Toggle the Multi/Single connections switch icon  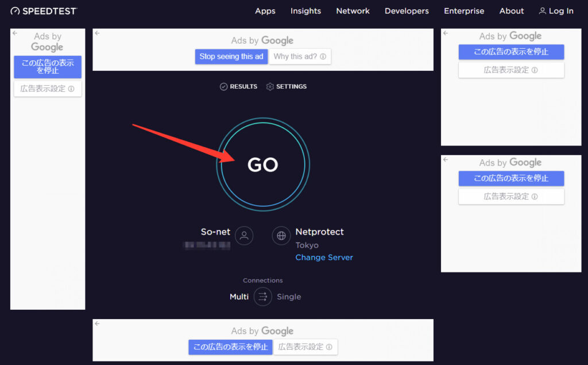[x=263, y=297]
